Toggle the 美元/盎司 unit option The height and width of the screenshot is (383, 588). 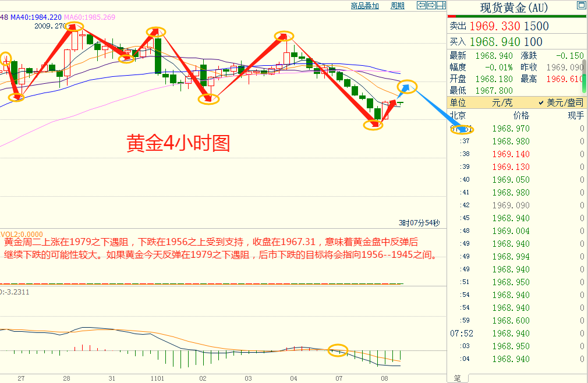[x=561, y=102]
